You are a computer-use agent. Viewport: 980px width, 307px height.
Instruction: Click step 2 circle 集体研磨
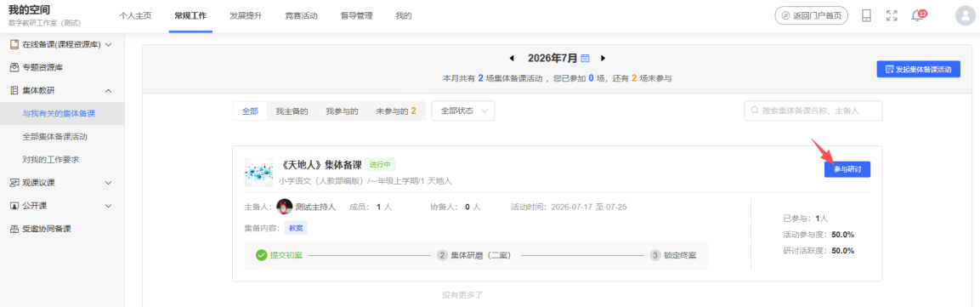click(x=442, y=255)
